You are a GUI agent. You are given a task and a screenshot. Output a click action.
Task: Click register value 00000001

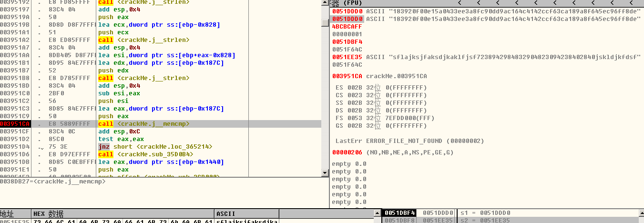tap(347, 34)
